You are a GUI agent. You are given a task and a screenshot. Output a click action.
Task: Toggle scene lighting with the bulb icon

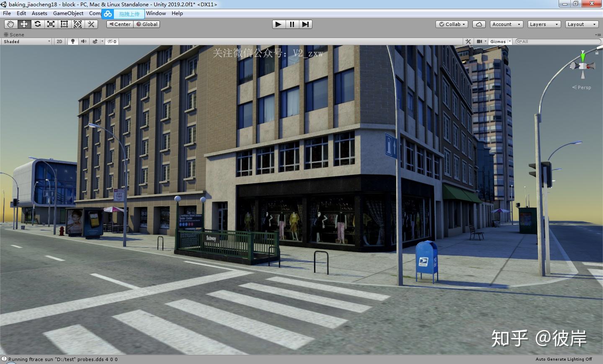click(73, 41)
